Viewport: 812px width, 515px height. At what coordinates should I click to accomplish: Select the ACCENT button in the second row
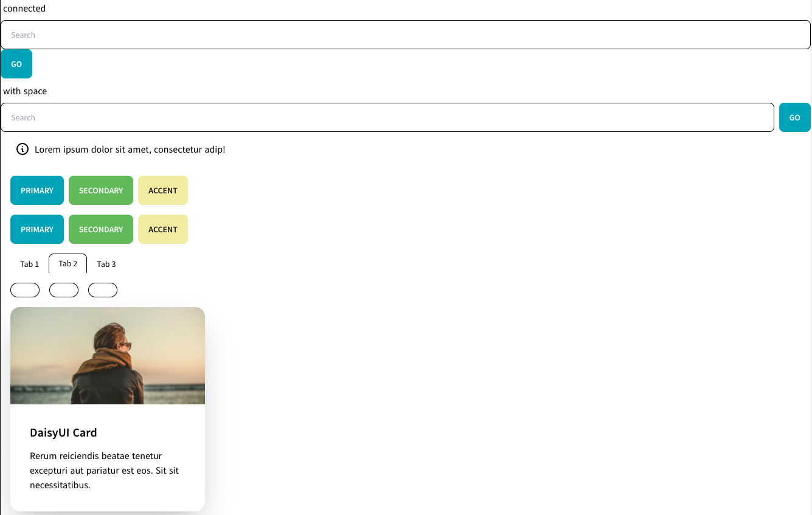[162, 229]
